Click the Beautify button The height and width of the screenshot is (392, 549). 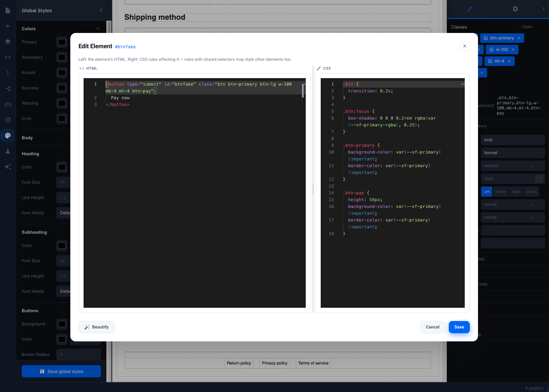click(96, 327)
